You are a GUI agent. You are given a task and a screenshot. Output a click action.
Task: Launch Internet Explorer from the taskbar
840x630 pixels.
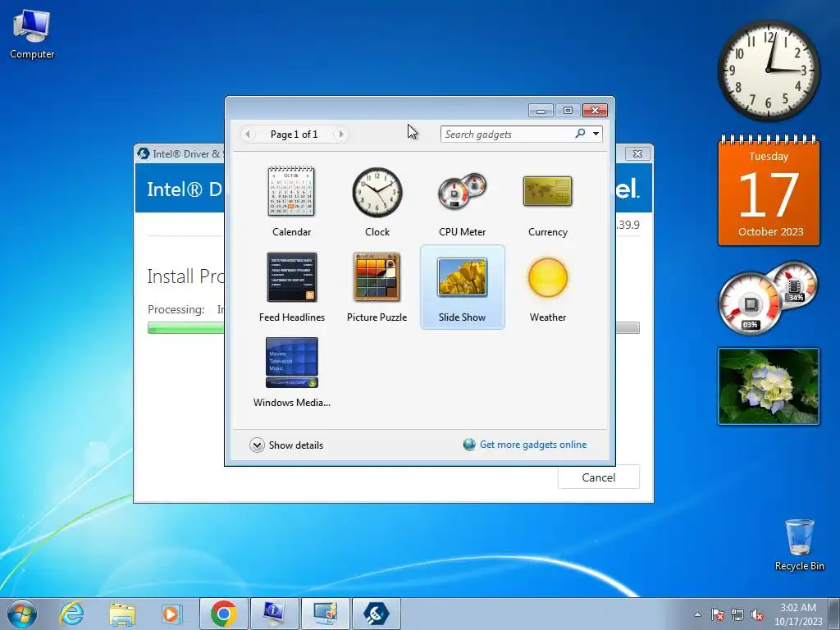pos(72,614)
